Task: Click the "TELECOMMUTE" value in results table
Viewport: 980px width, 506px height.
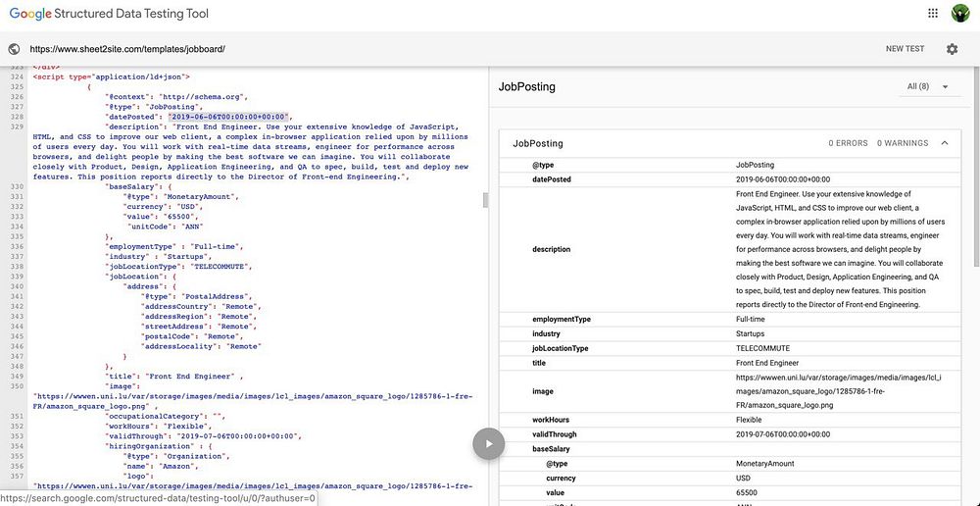Action: tap(762, 348)
